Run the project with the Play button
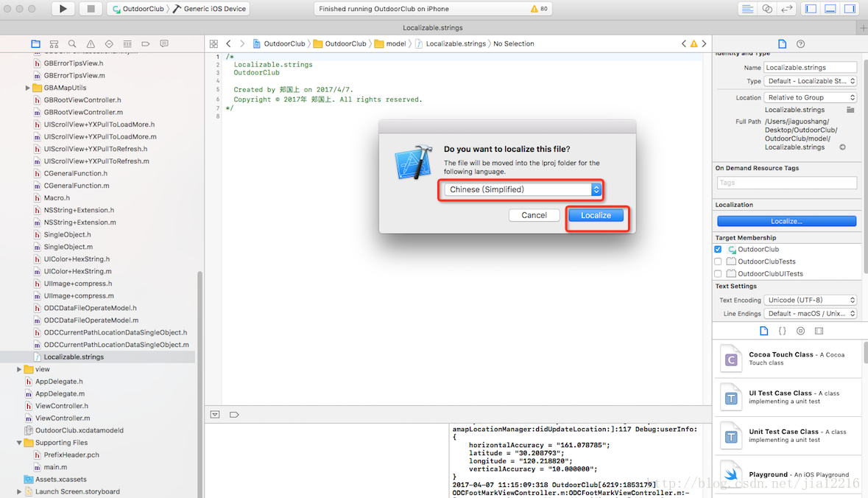 click(63, 8)
